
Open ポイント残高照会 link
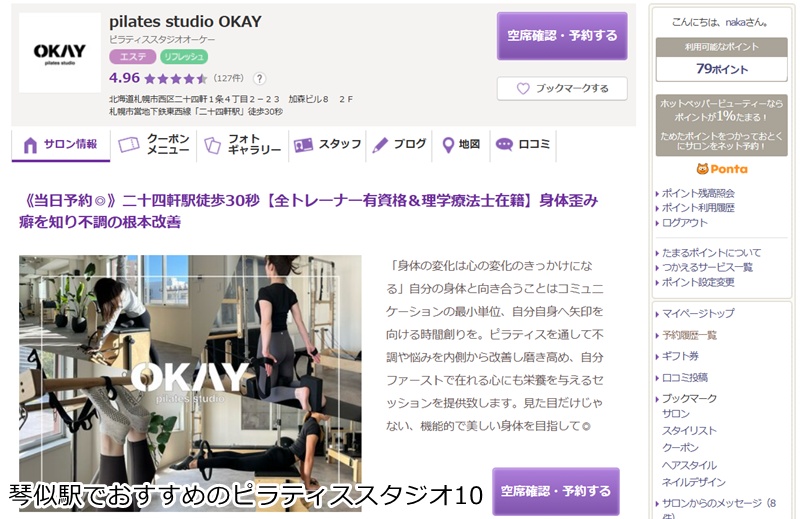[698, 193]
